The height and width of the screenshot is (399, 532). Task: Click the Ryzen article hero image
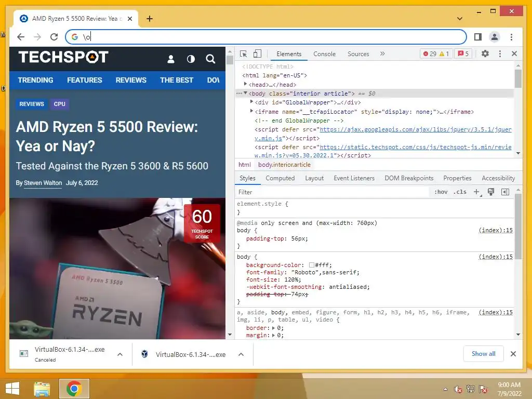pyautogui.click(x=117, y=269)
